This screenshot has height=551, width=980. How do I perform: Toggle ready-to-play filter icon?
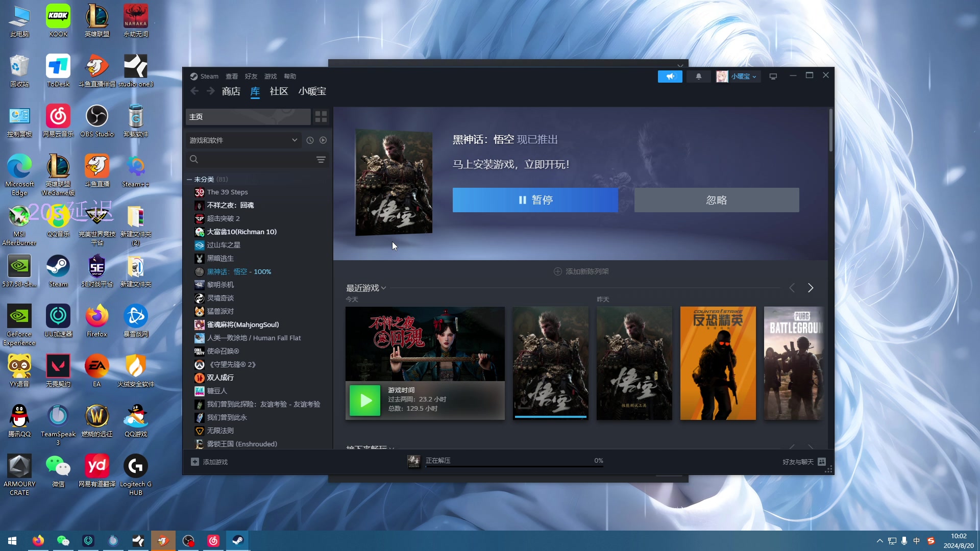coord(323,140)
